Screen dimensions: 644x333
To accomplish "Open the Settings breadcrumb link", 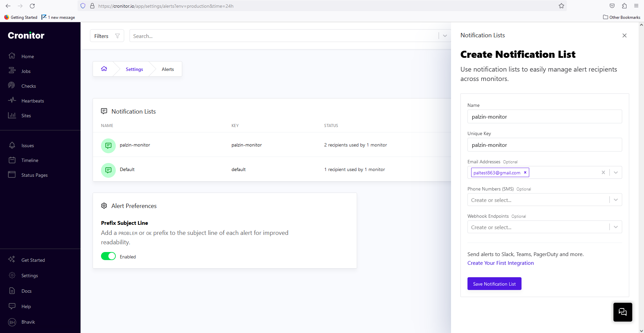I will pos(134,69).
